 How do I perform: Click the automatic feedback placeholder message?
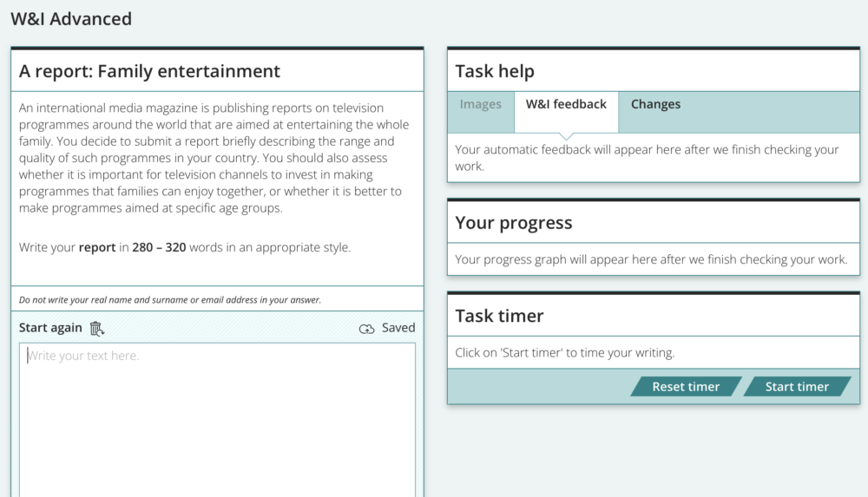(647, 157)
